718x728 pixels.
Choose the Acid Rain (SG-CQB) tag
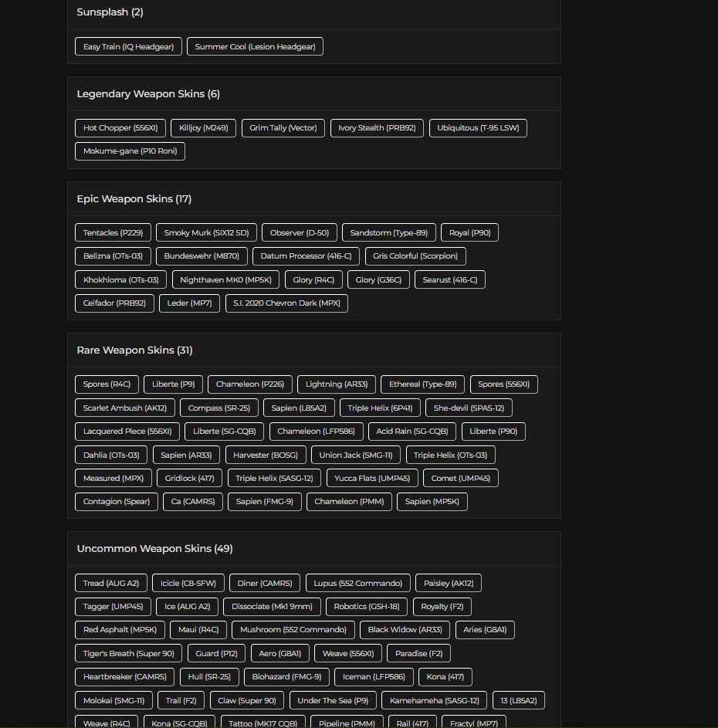[x=412, y=432]
